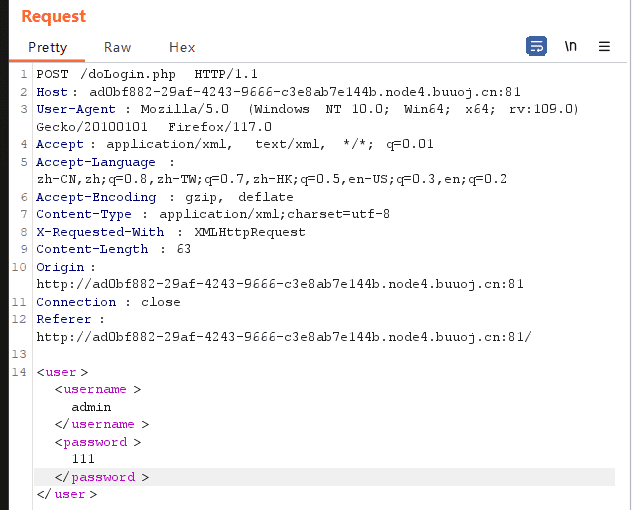Click the Referer URL value
Image resolution: width=639 pixels, height=510 pixels.
point(283,337)
